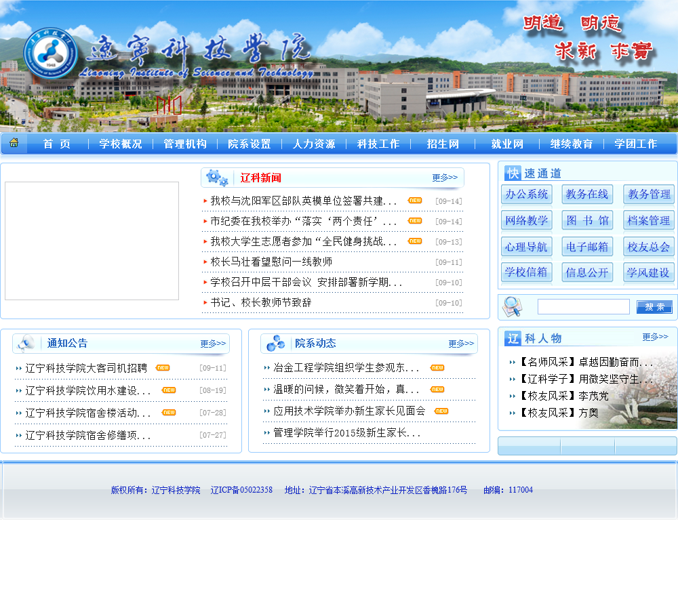Image resolution: width=678 pixels, height=616 pixels.
Task: Open notice 辽宁科技学院宿舍楼活动
Action: pos(87,413)
